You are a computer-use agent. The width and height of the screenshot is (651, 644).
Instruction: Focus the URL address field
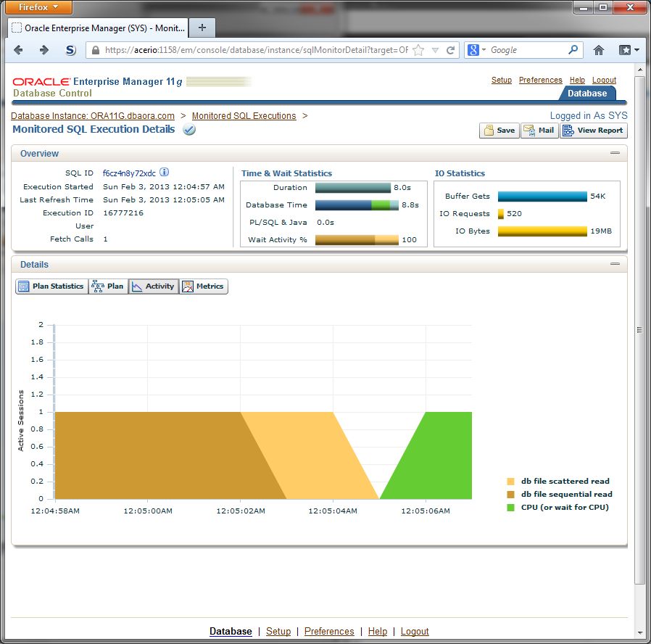point(256,50)
